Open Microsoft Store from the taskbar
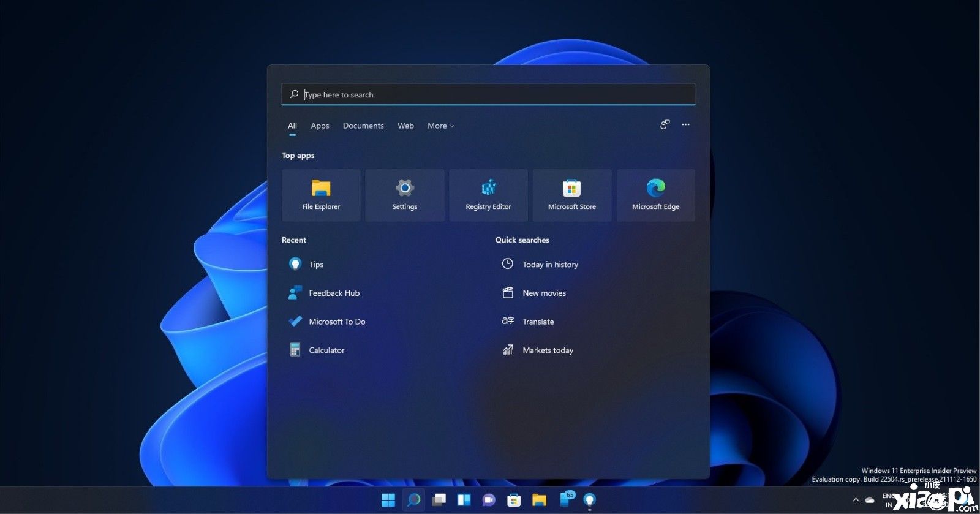980x514 pixels. coord(514,501)
